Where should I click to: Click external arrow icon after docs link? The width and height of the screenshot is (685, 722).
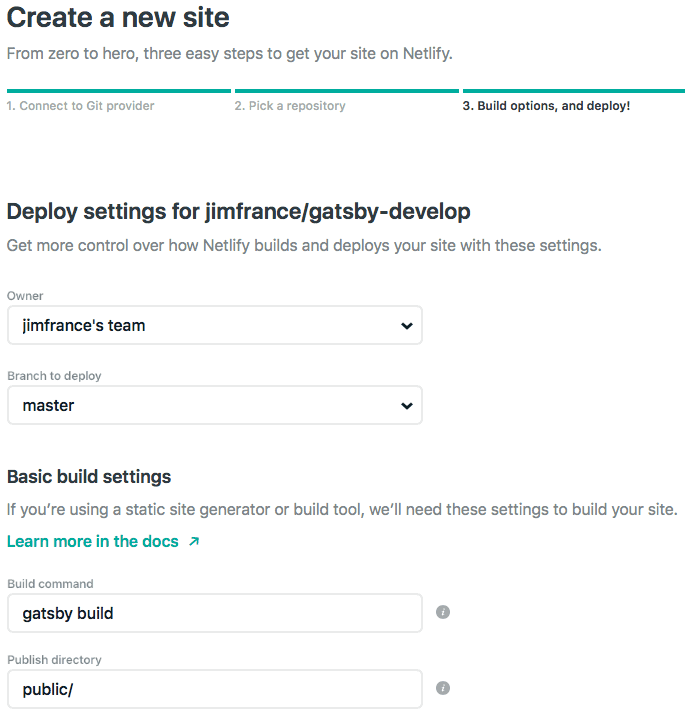[194, 542]
